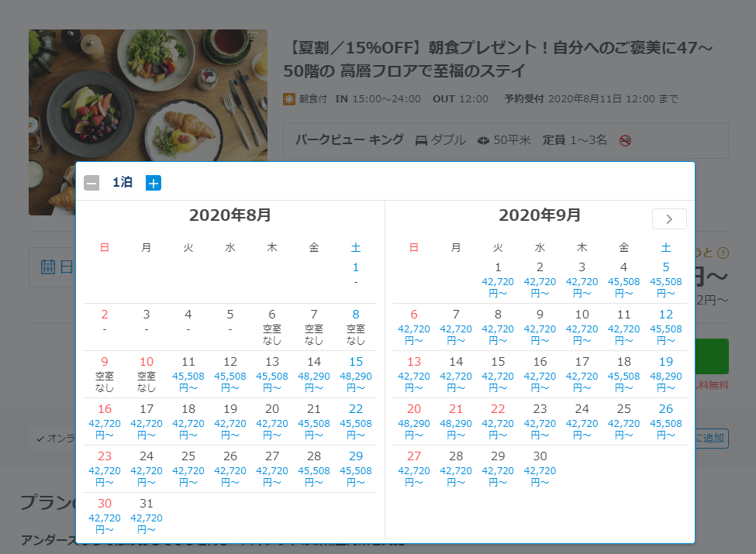This screenshot has width=756, height=554.
Task: Pick Sunday September 27
Action: tap(414, 469)
